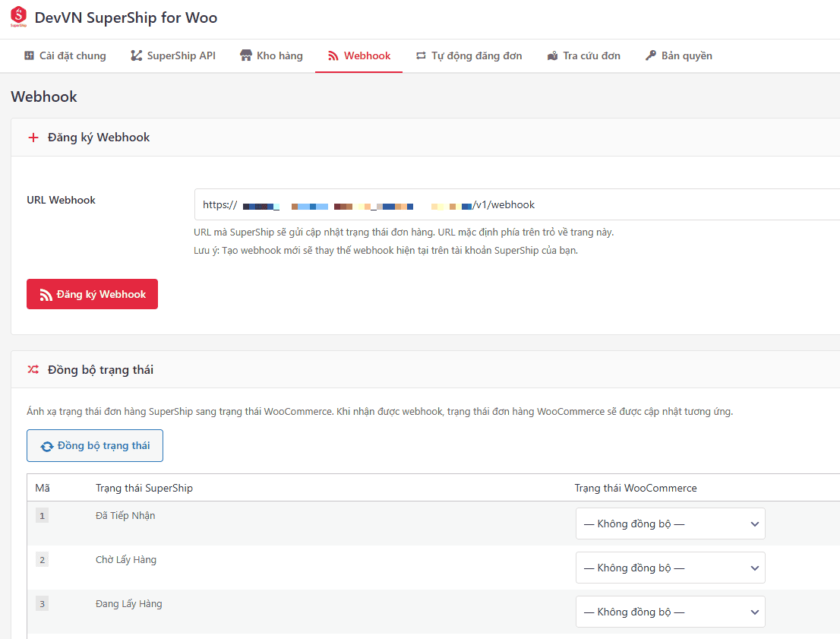Switch to the Kho hàng tab

(271, 56)
